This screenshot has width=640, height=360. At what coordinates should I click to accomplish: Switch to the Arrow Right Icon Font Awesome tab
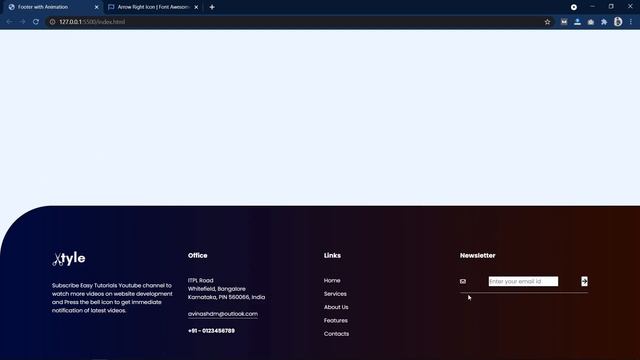(x=153, y=7)
